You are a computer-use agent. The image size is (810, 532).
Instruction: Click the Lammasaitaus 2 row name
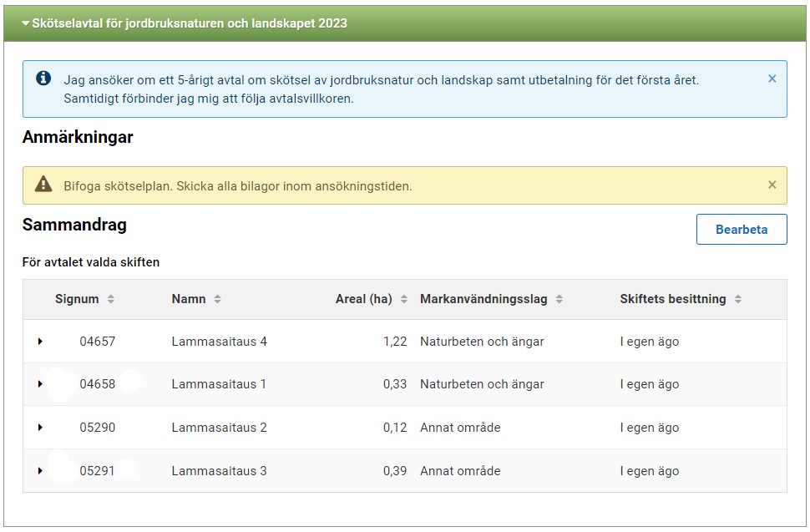[219, 428]
